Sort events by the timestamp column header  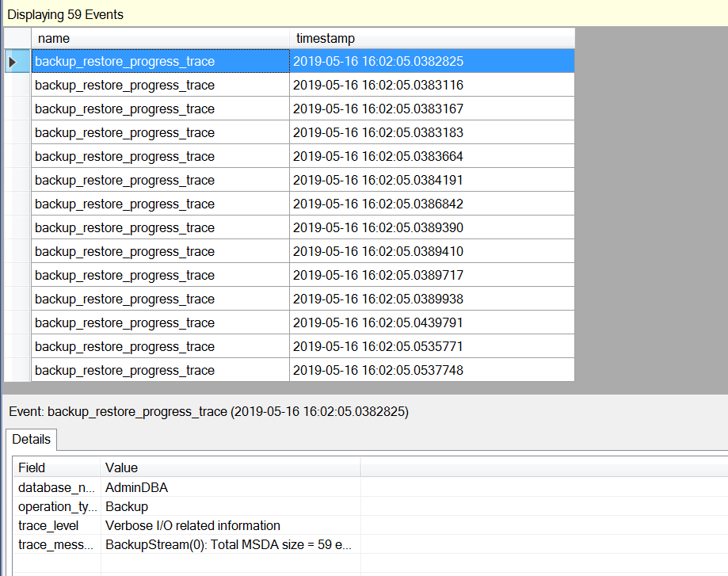(x=432, y=38)
